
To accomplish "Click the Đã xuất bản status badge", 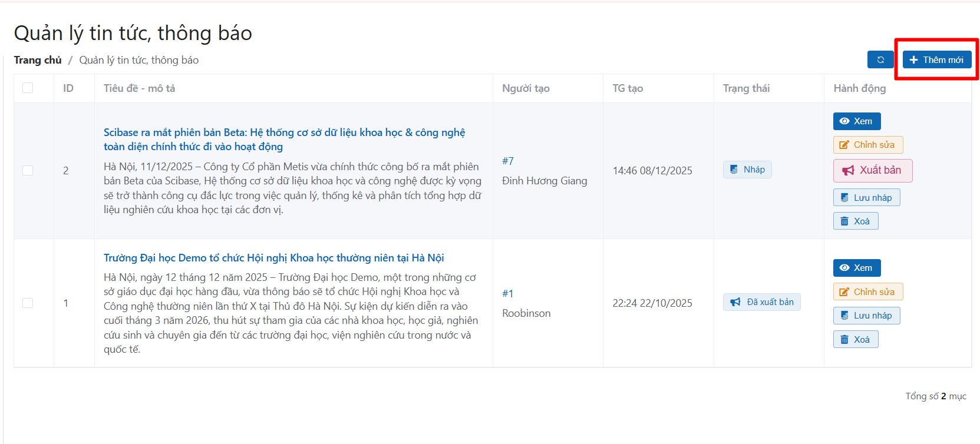I will tap(761, 302).
